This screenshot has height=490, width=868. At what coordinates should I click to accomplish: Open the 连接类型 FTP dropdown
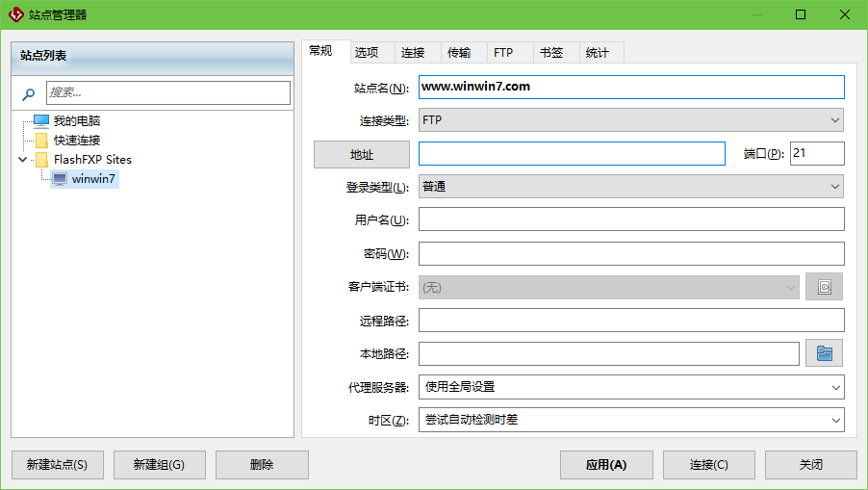click(630, 120)
